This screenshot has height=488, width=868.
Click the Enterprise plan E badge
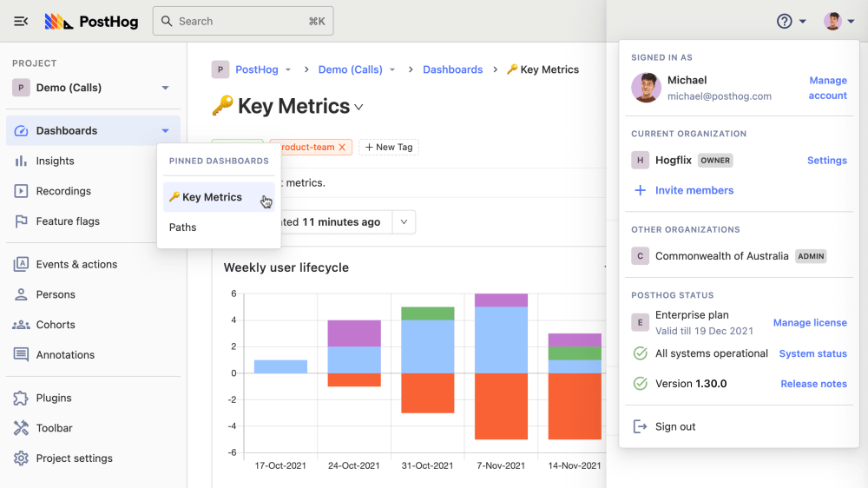pos(640,322)
